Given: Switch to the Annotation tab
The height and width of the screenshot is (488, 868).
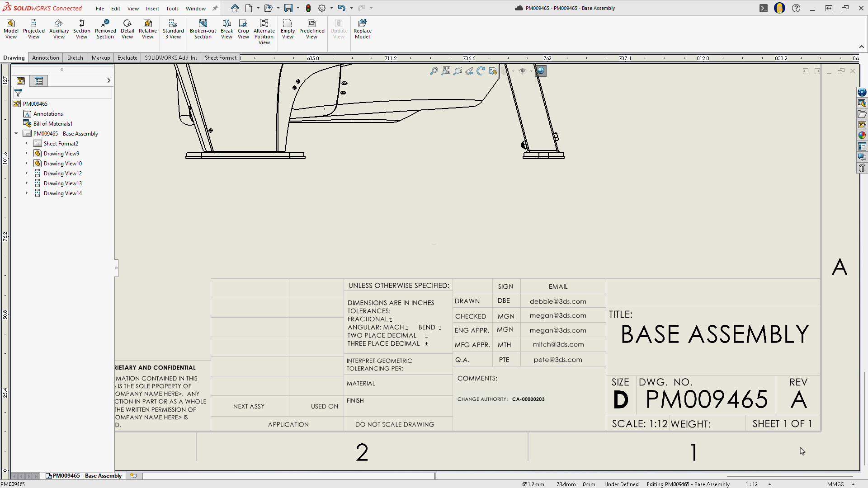Looking at the screenshot, I should (x=45, y=58).
